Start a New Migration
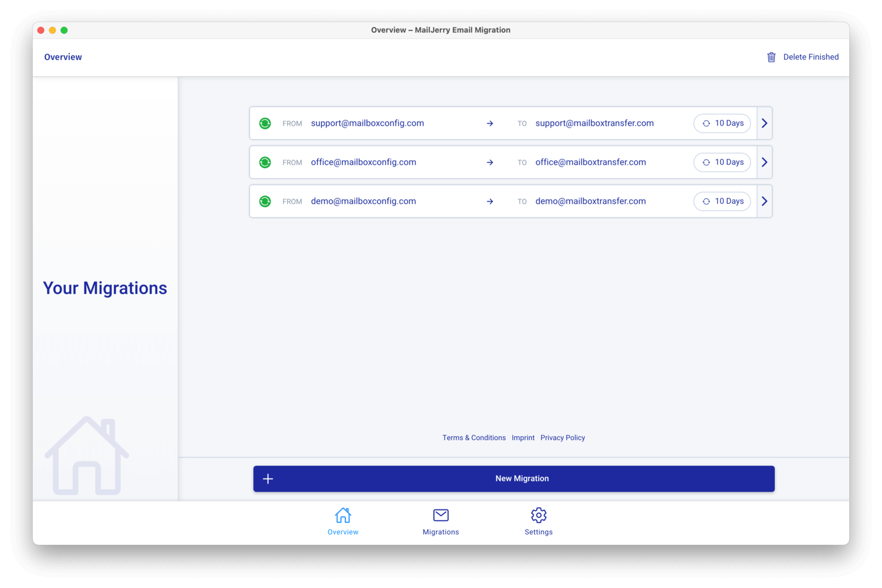The image size is (882, 588). tap(514, 479)
